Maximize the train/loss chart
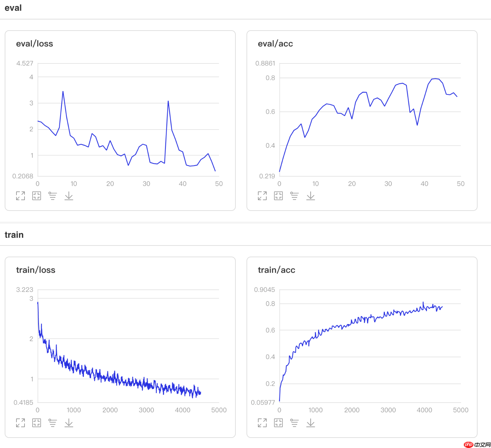Image resolution: width=491 pixels, height=448 pixels. (20, 423)
